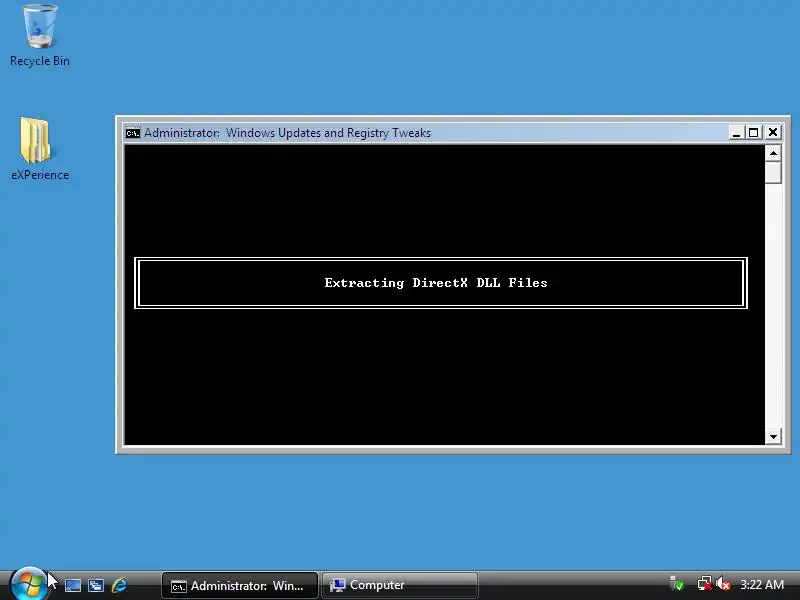Open the Windows Start orb
Image resolution: width=800 pixels, height=600 pixels.
tap(29, 584)
